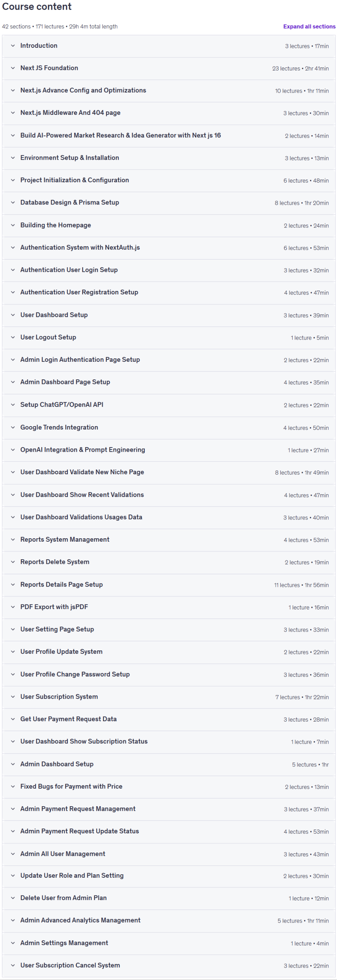Open Authentication System with NextAuth.js title
Screen dimensions: 337x980
pos(80,248)
